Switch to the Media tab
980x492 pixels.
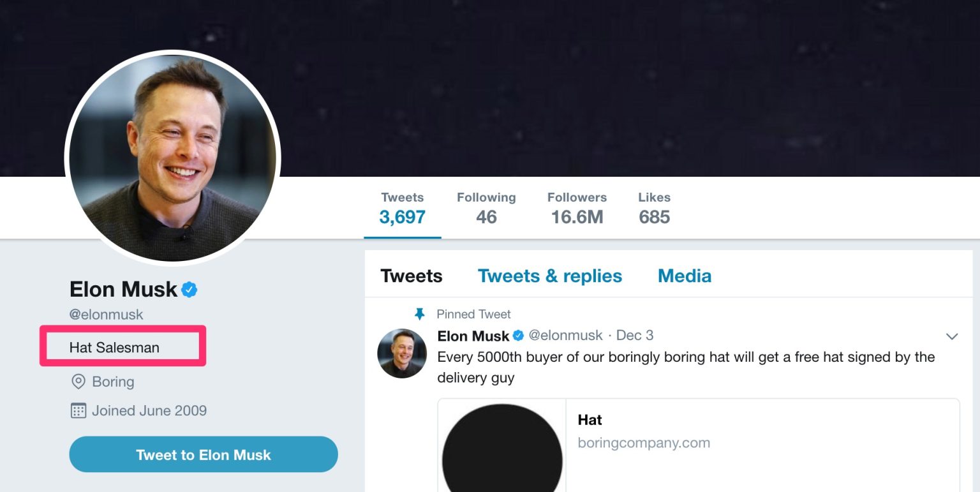click(x=684, y=276)
